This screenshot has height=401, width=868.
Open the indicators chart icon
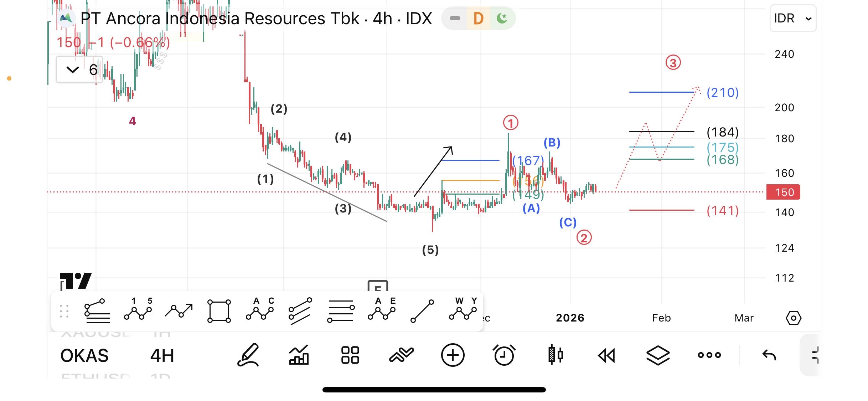[299, 355]
